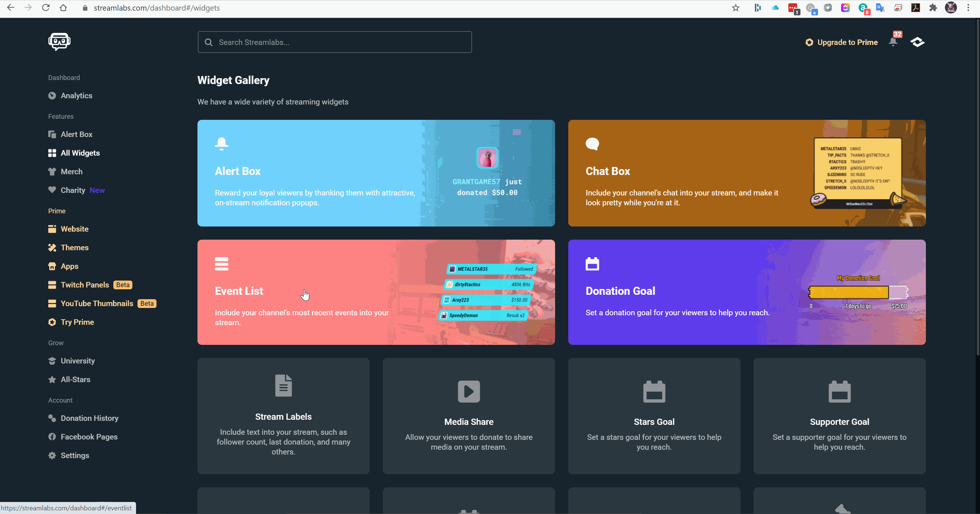
Task: Open Donation History from Account section
Action: coord(89,418)
